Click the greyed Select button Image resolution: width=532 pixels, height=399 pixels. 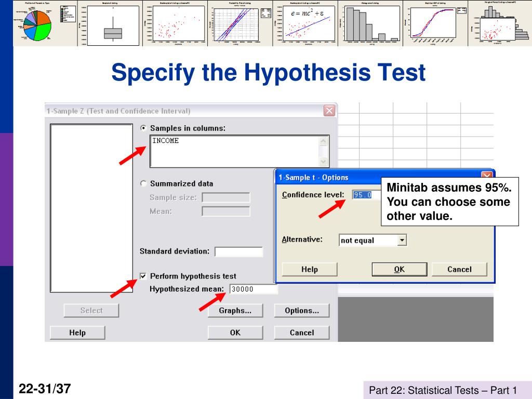pyautogui.click(x=91, y=311)
